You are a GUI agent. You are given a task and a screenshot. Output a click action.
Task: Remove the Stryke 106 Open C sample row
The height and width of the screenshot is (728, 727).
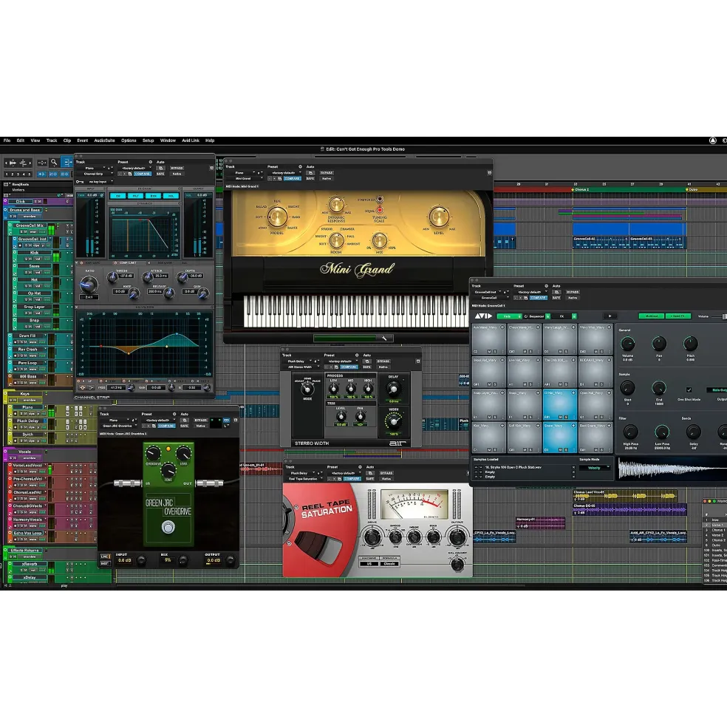574,467
